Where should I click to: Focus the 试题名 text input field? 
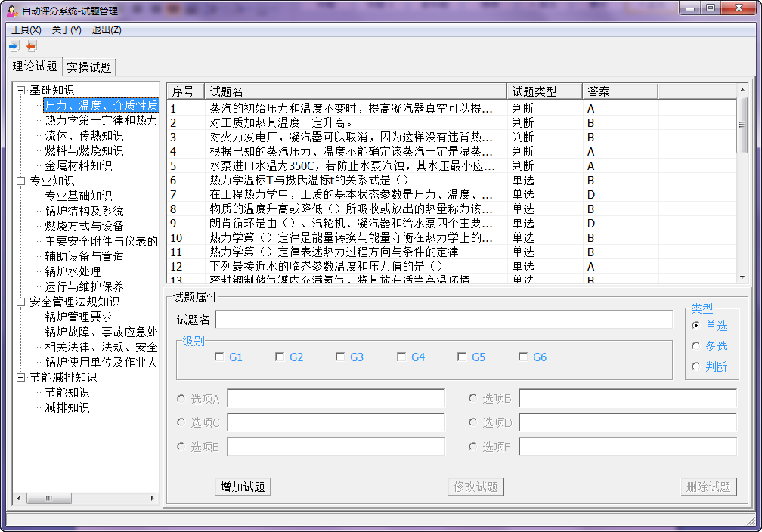point(443,320)
